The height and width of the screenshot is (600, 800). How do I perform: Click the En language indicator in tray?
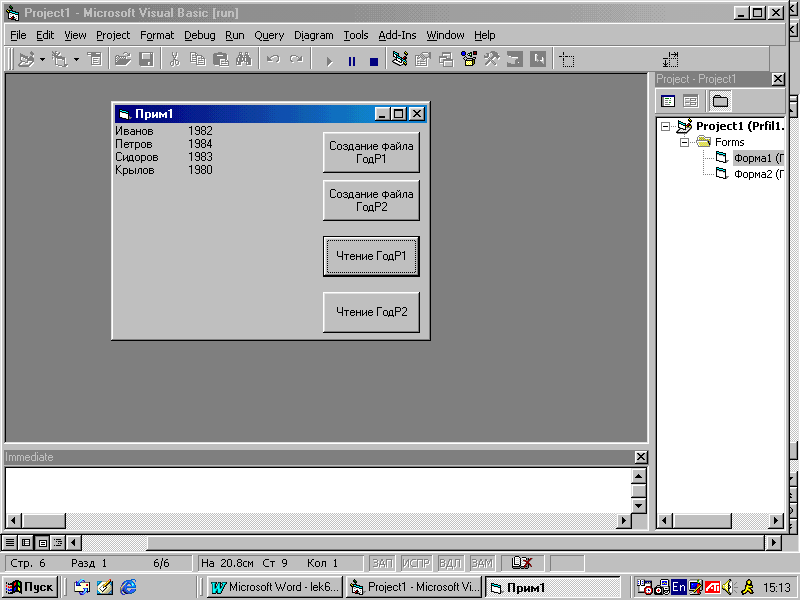[x=678, y=587]
